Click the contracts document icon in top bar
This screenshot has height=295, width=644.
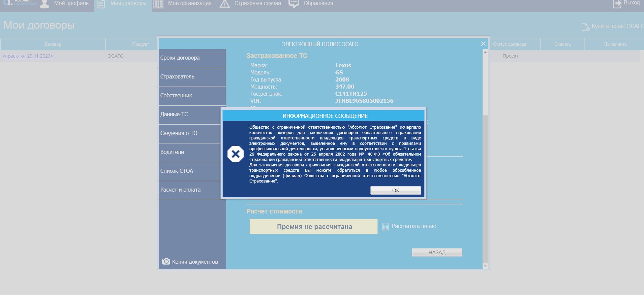pyautogui.click(x=101, y=4)
